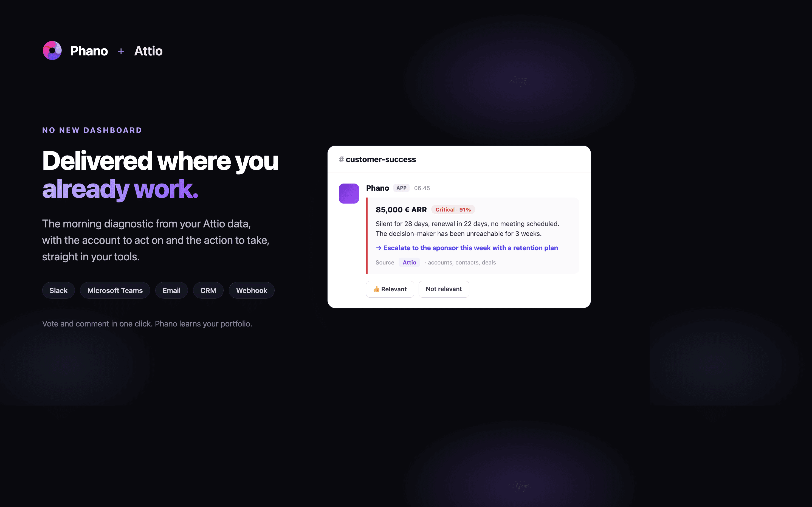Click the Phano wordmark in header
The image size is (812, 507).
[89, 51]
